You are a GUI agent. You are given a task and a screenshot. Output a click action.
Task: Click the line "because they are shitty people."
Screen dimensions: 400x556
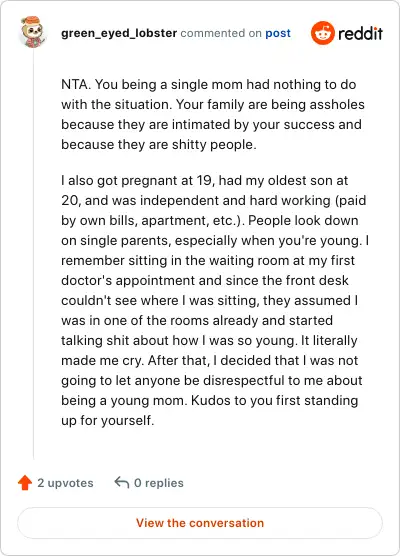pos(159,145)
